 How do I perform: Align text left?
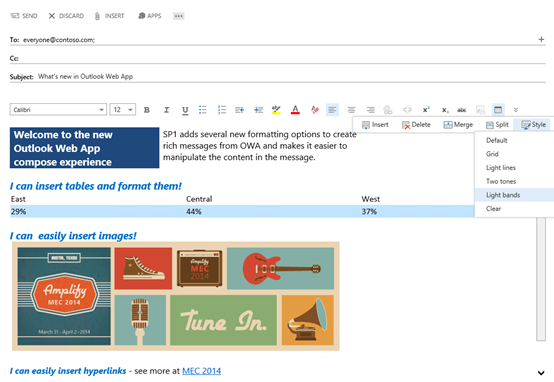332,110
